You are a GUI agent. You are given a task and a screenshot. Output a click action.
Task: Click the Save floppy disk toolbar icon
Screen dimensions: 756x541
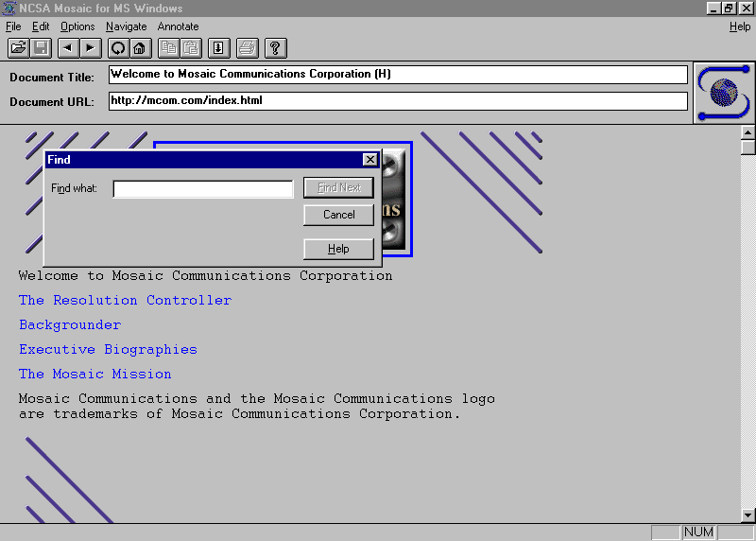point(41,48)
